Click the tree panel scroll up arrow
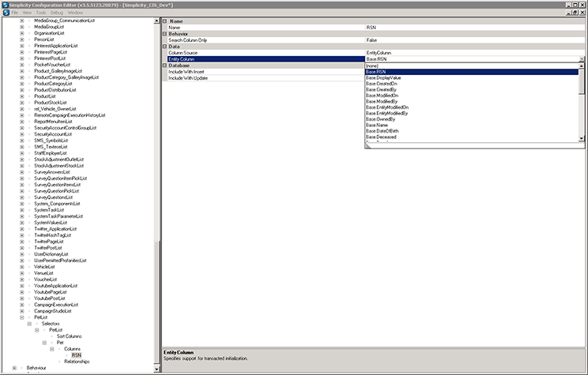 (156, 21)
